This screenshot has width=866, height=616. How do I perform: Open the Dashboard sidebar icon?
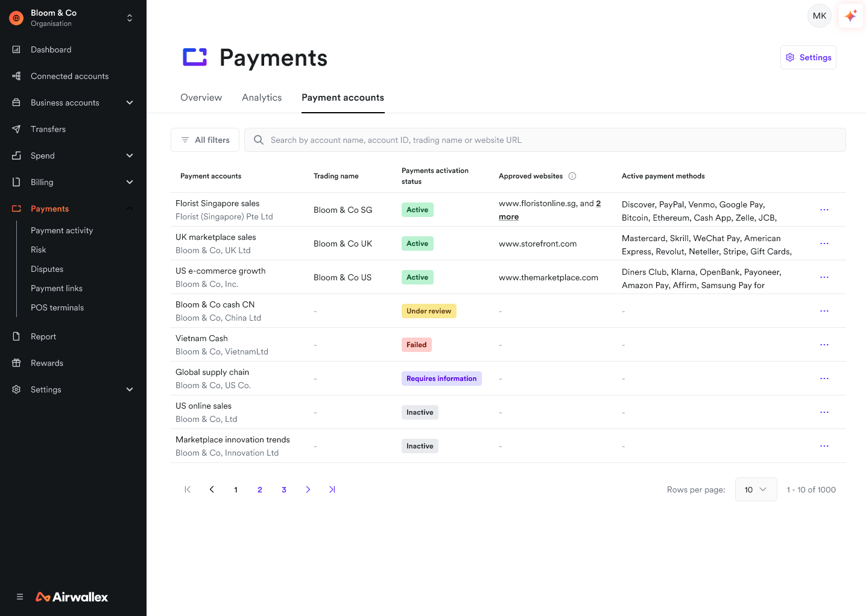pyautogui.click(x=16, y=49)
